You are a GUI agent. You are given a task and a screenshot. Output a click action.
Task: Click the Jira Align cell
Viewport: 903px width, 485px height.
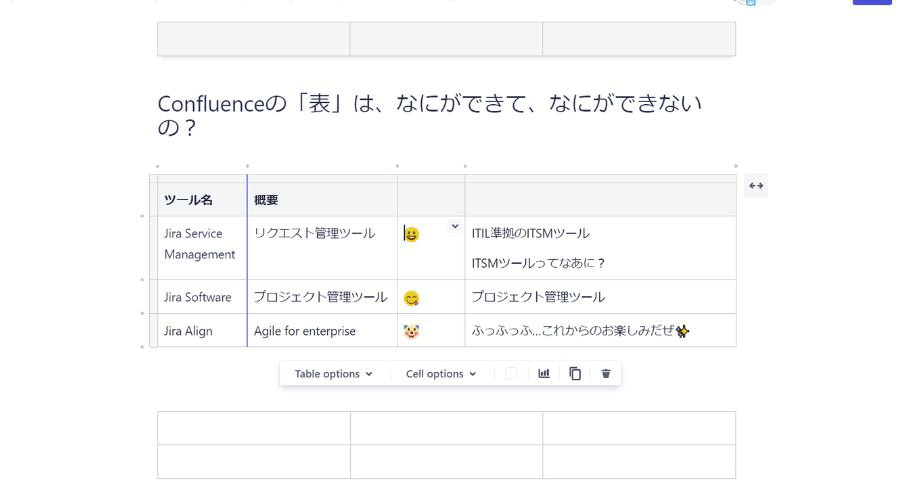click(x=202, y=331)
